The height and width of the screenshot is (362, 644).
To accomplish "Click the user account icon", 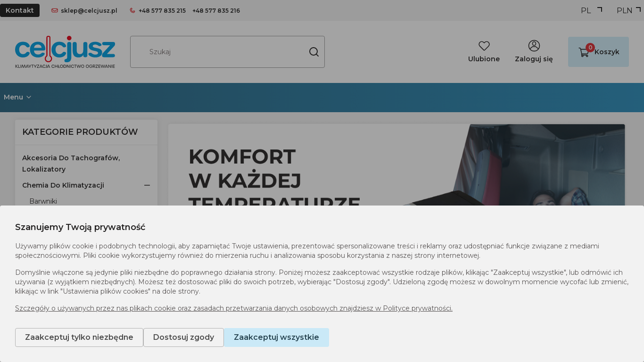I will point(534,46).
